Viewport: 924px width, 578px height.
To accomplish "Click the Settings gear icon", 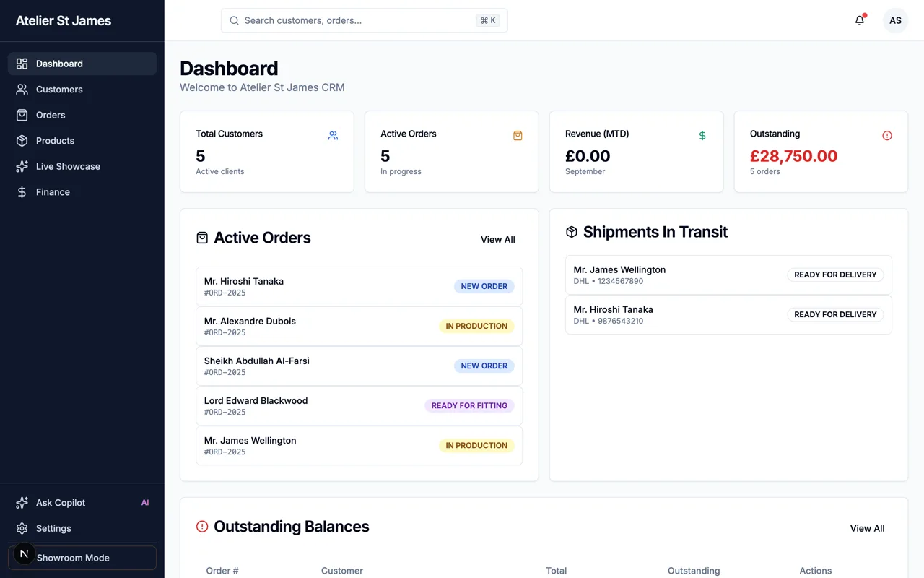I will (22, 528).
